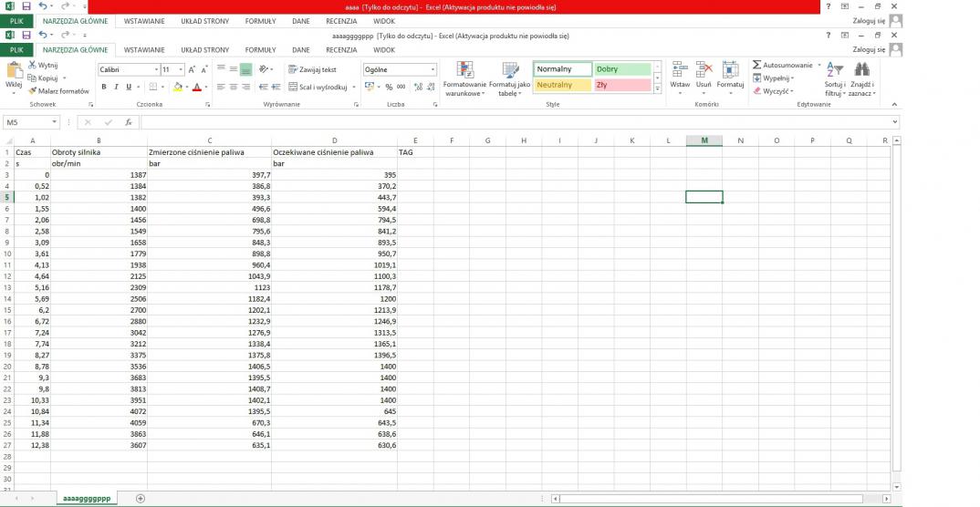Toggle the highlighted bottom align button
Viewport: 980px width, 507px height.
[x=245, y=69]
